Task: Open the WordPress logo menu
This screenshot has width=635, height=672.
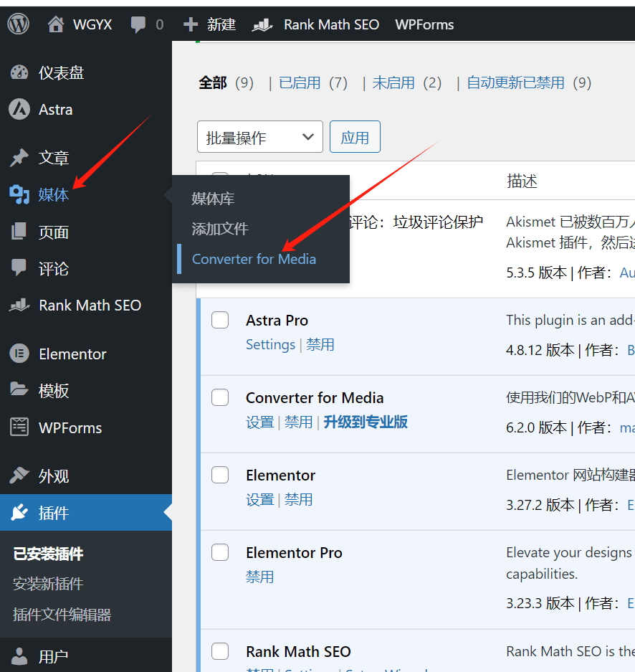Action: point(19,24)
